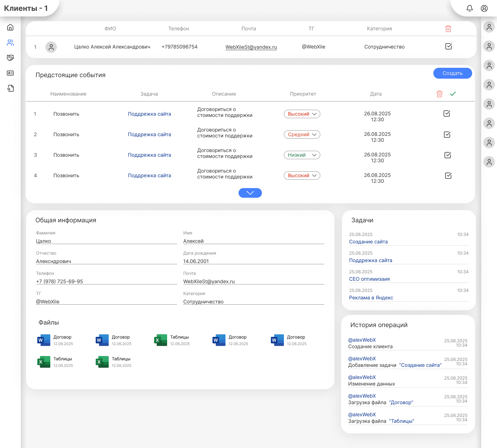Delete events with the trash icon in the events header
Image resolution: width=497 pixels, height=448 pixels.
coord(439,94)
